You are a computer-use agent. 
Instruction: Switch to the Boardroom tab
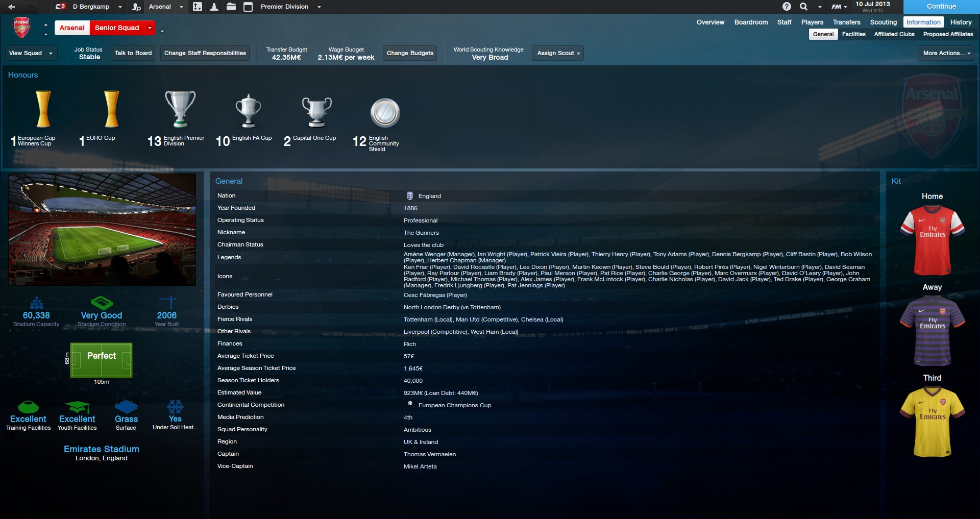[751, 22]
